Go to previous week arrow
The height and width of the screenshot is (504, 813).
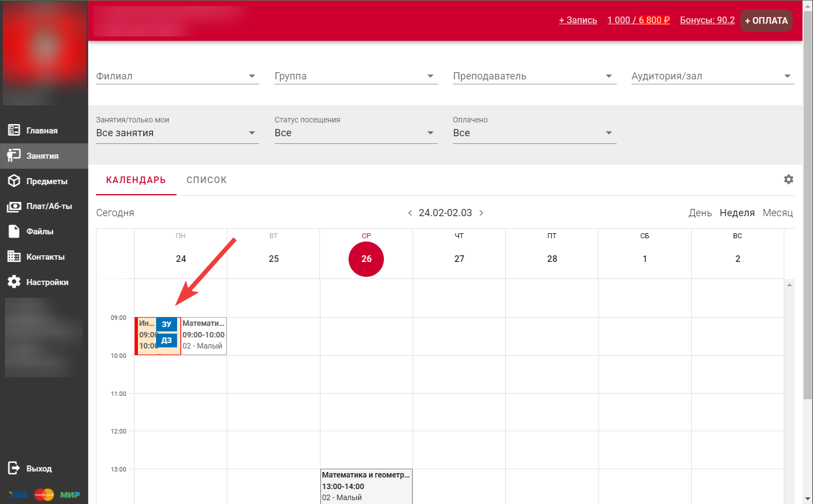[x=410, y=213]
